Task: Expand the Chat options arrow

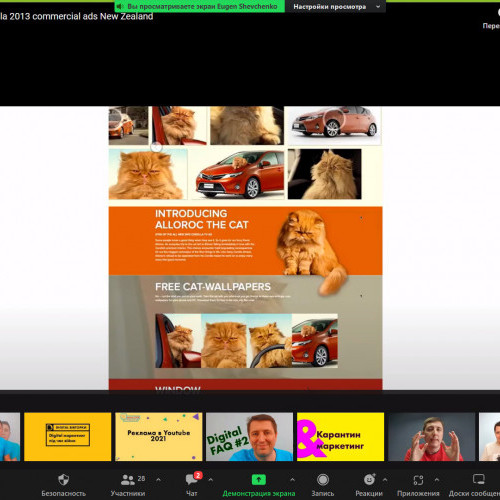Action: pos(211,480)
